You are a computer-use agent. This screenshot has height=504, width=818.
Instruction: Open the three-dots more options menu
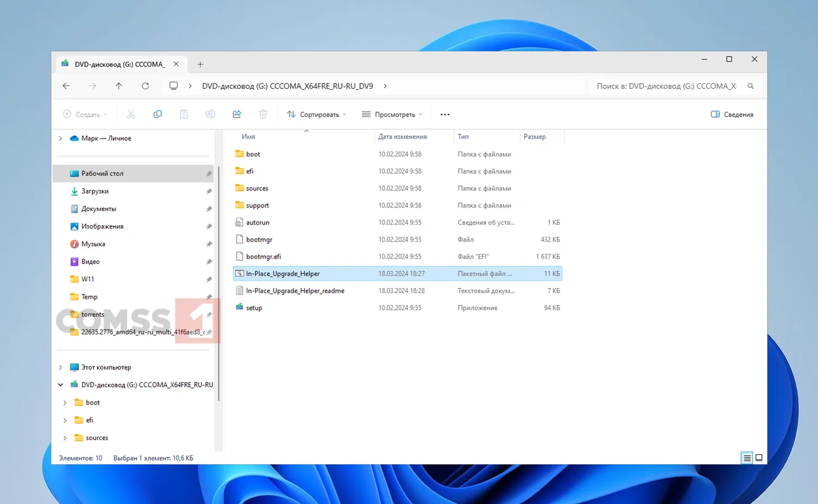click(x=445, y=115)
